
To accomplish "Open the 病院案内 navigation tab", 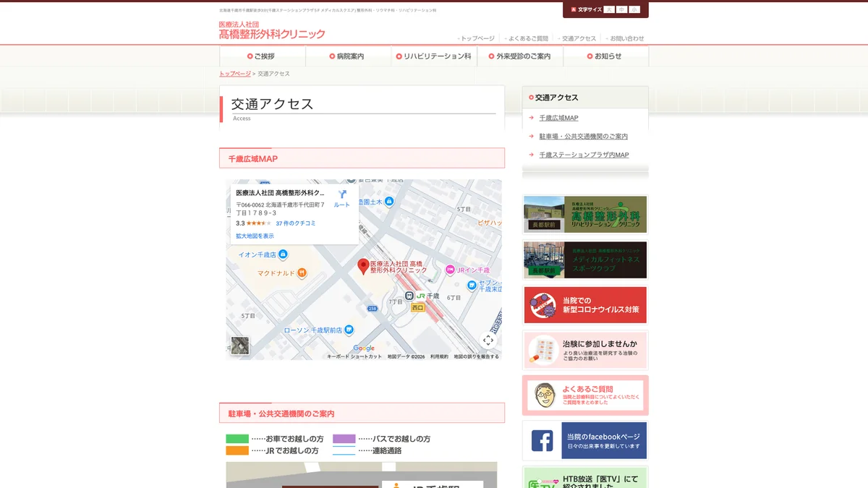I will pyautogui.click(x=348, y=56).
